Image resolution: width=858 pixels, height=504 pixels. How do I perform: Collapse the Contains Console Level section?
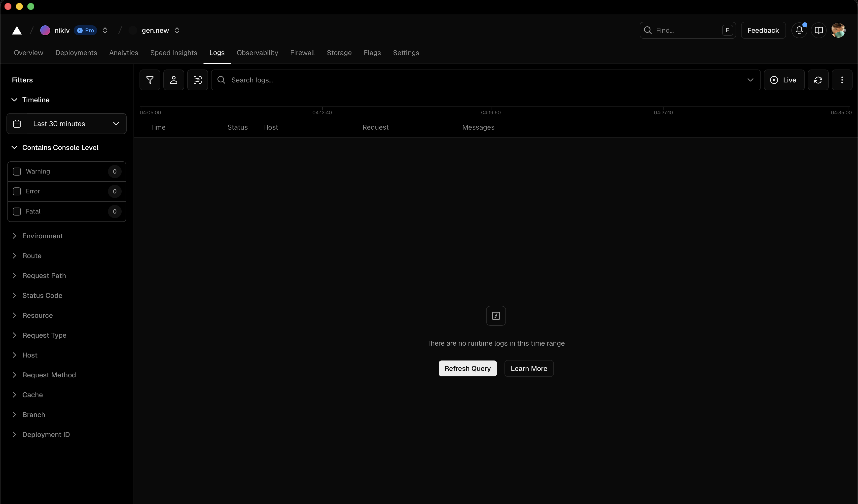tap(55, 147)
